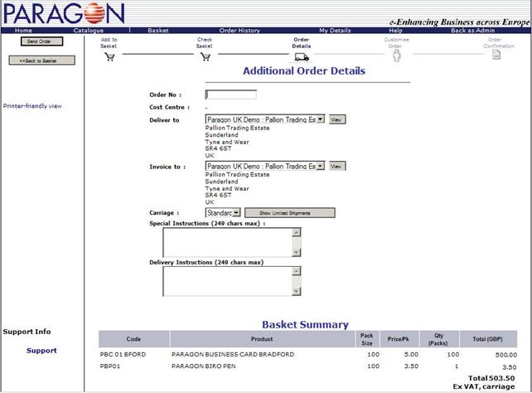Click the Price/Pk column header

tap(399, 339)
